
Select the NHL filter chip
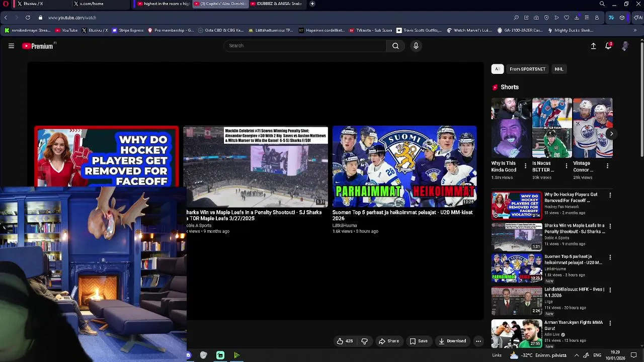tap(558, 69)
